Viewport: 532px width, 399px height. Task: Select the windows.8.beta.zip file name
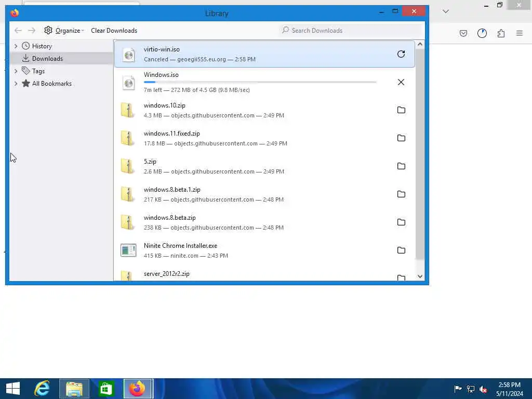pyautogui.click(x=170, y=218)
